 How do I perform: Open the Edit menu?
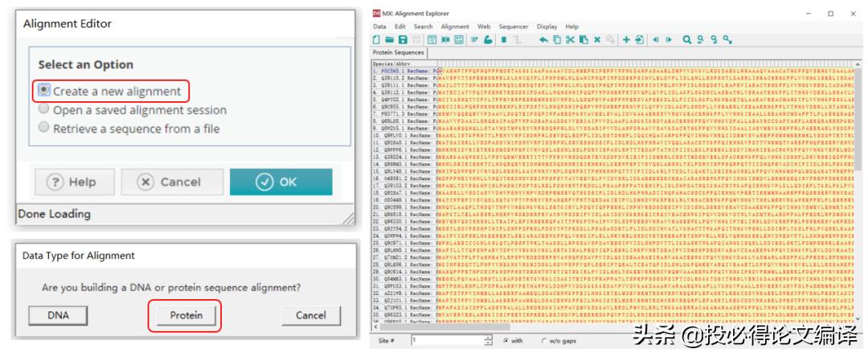399,27
